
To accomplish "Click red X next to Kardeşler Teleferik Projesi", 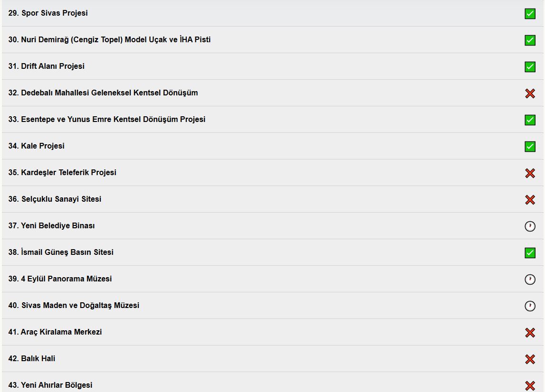I will click(x=530, y=173).
